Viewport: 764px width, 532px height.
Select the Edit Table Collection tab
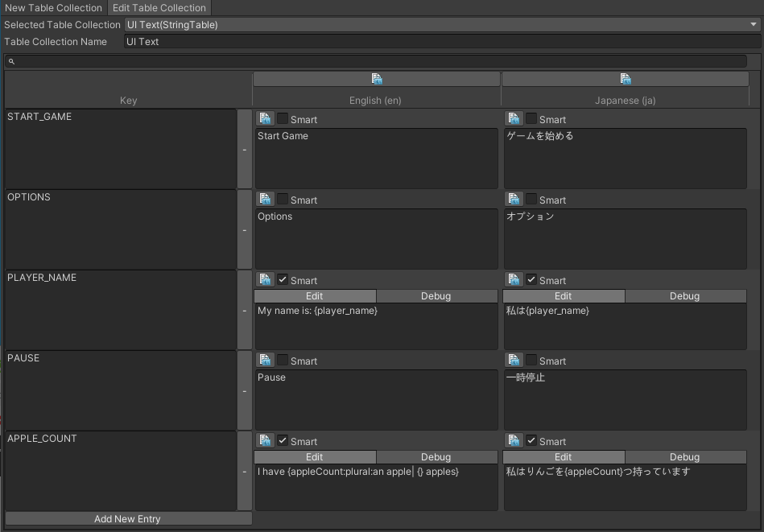[159, 8]
